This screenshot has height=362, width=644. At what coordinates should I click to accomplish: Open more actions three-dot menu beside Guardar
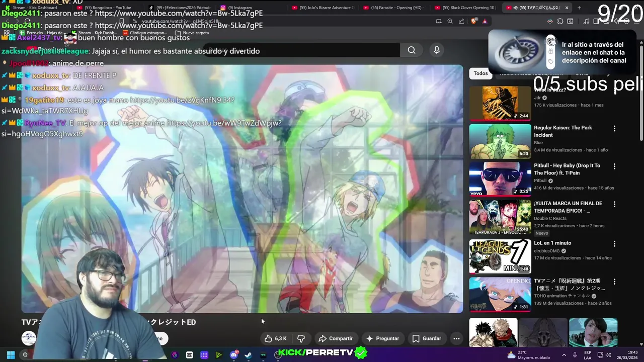[456, 338]
